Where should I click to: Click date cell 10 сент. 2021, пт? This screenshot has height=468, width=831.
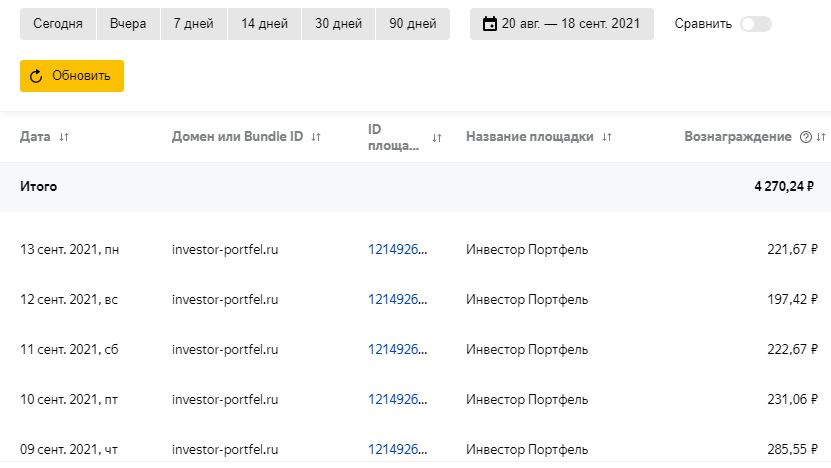click(x=69, y=399)
